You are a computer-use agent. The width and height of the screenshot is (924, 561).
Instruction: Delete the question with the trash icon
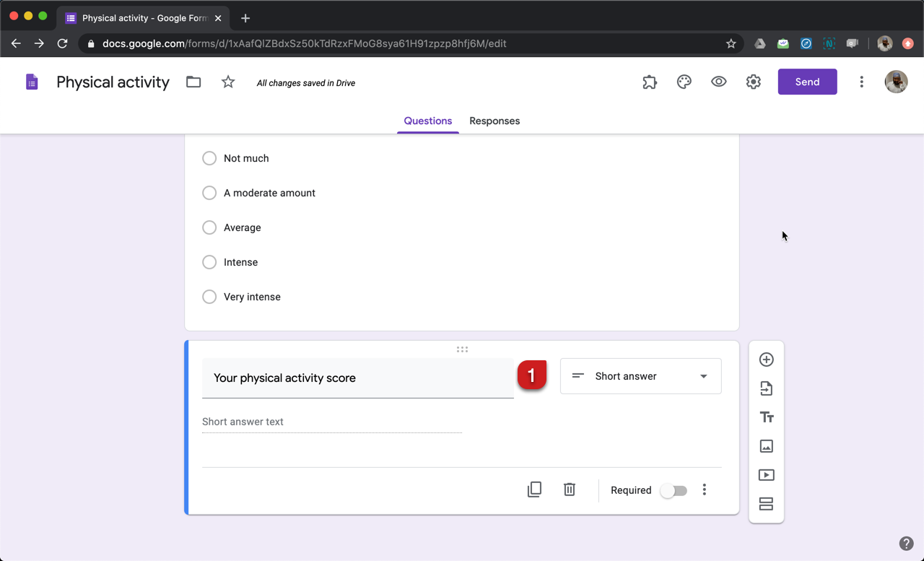click(x=569, y=489)
